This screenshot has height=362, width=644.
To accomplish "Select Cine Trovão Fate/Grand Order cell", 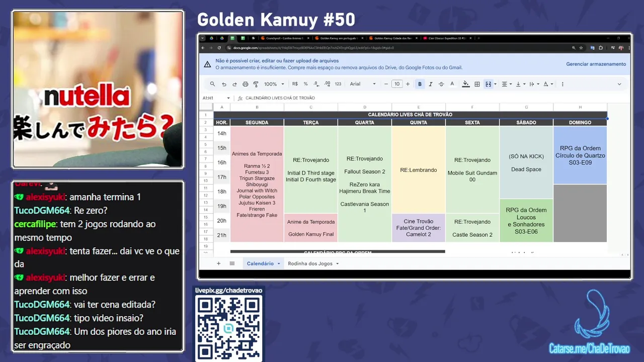I will [x=419, y=228].
